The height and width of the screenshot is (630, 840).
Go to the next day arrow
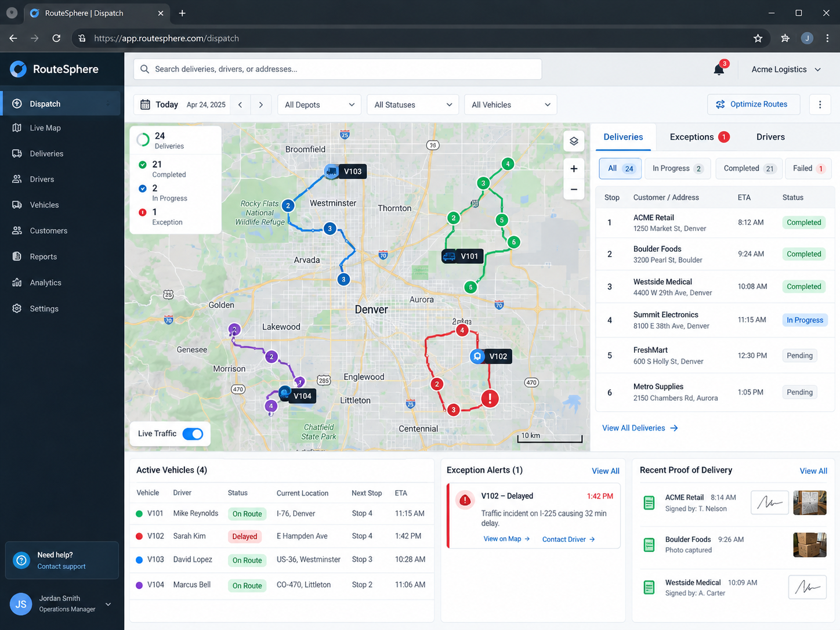(x=261, y=105)
